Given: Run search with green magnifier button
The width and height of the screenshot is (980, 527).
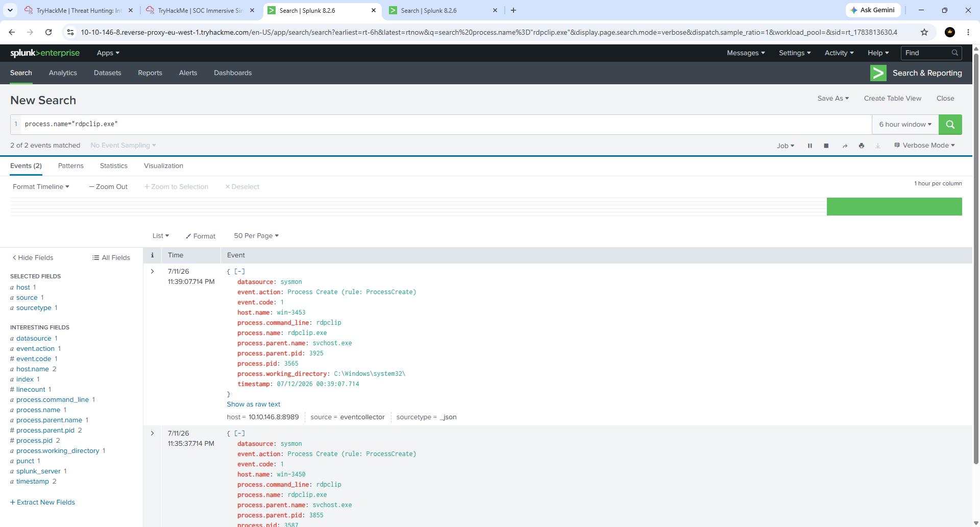Looking at the screenshot, I should pos(950,125).
